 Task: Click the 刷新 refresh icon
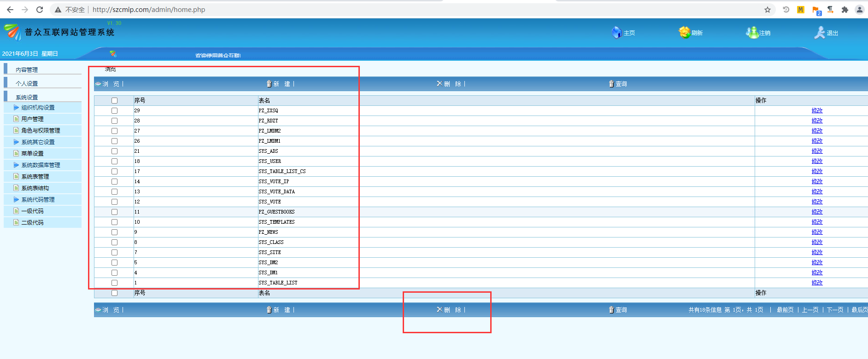coord(684,33)
